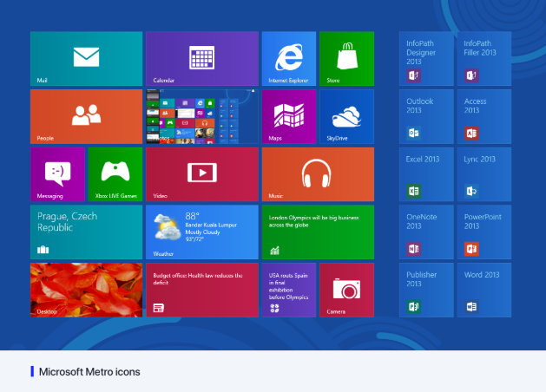Viewport: 546px width, 392px height.
Task: Open the Store tile
Action: 347,58
